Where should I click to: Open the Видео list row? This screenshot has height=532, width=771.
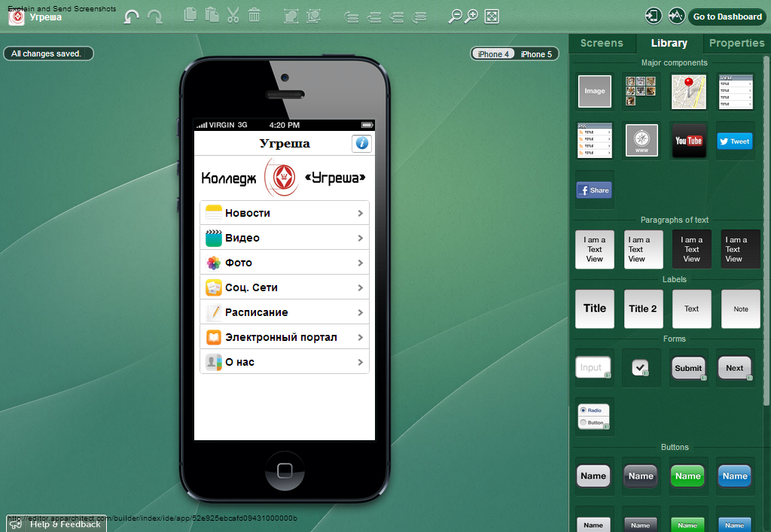[285, 238]
